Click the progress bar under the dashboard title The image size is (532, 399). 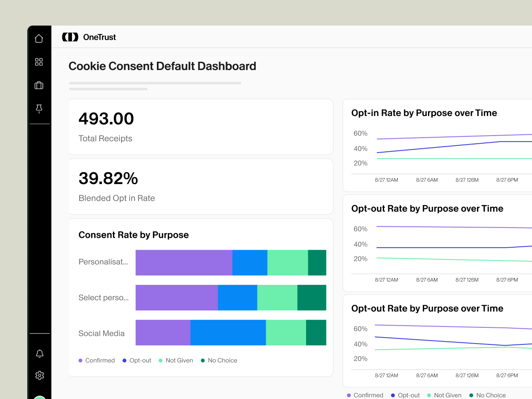coord(155,83)
